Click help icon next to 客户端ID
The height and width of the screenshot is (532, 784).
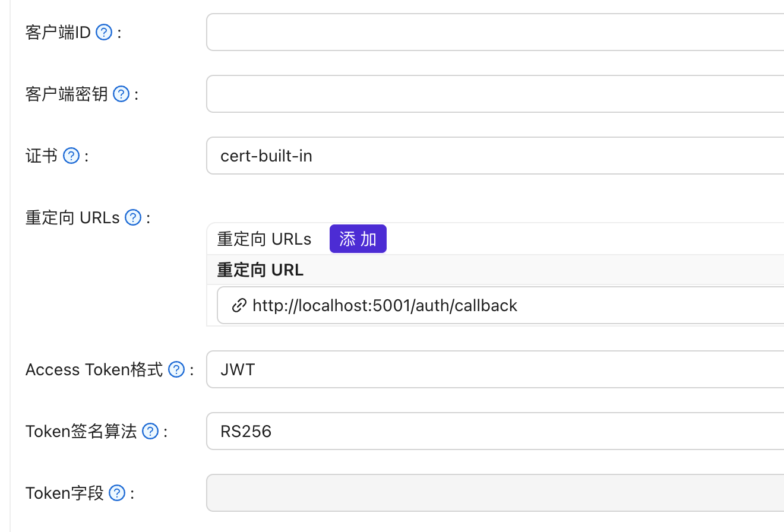(x=104, y=32)
